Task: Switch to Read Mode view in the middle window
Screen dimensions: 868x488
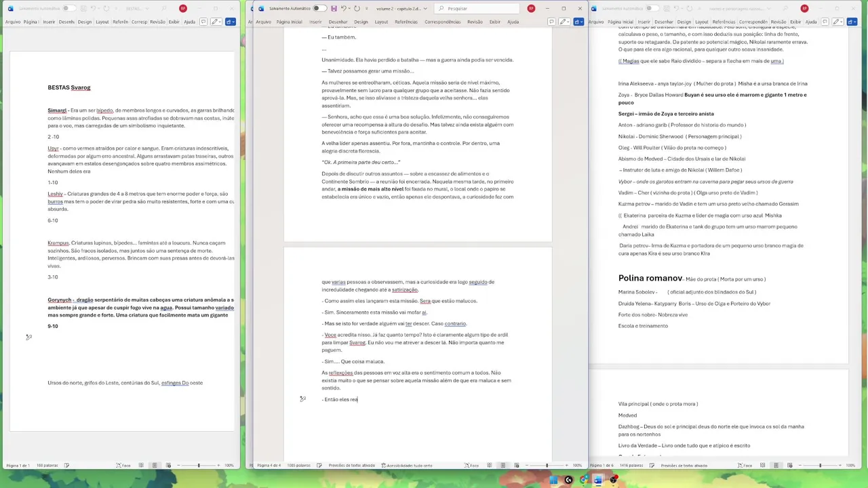Action: point(489,466)
